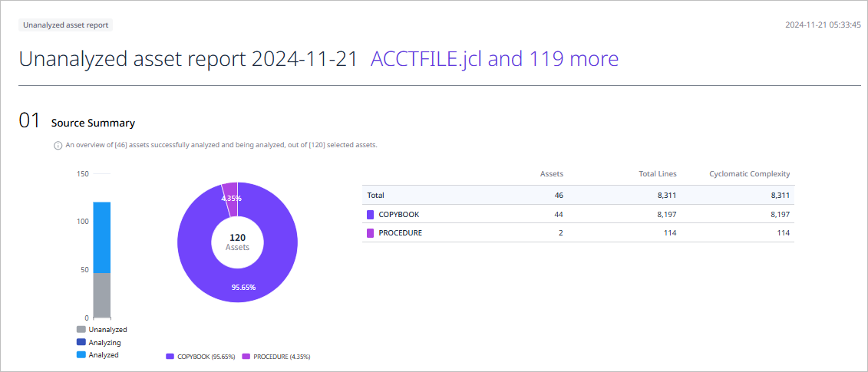Click the info icon beside the overview text
Image resolution: width=868 pixels, height=372 pixels.
coord(58,146)
